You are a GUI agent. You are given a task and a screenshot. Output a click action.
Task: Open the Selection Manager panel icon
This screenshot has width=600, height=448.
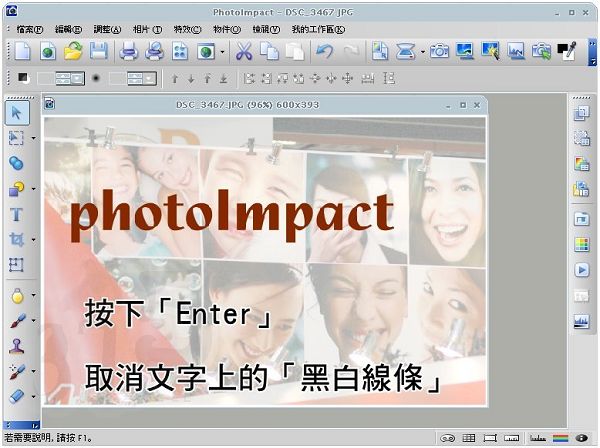tap(581, 138)
